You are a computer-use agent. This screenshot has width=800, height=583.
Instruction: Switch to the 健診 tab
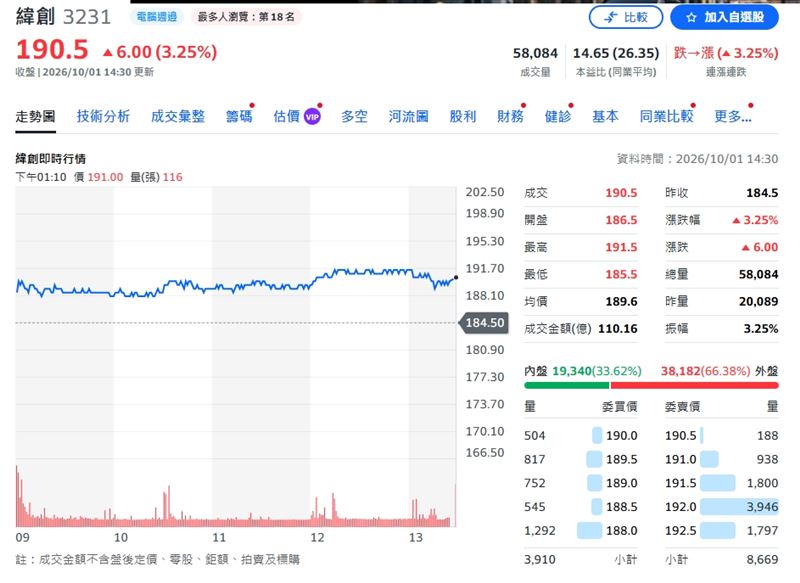click(x=558, y=116)
